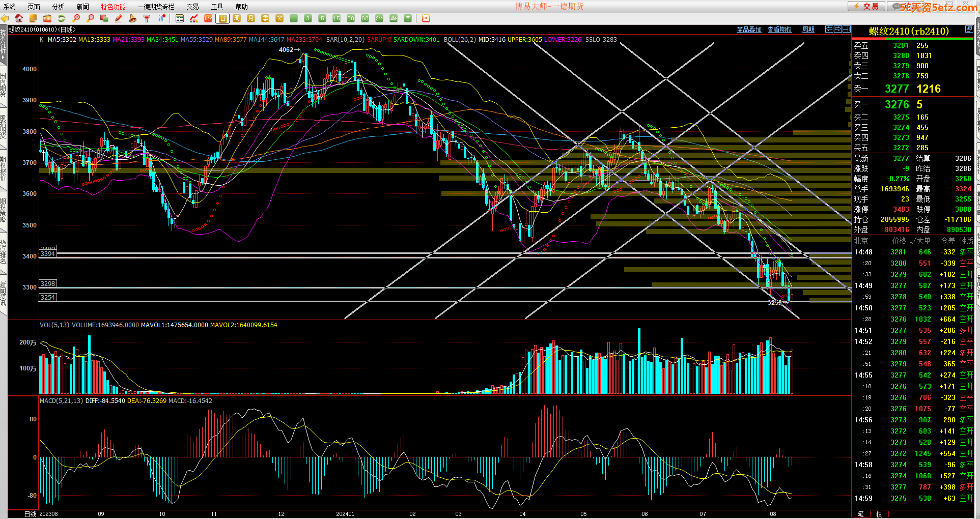Open the 分析 menu

coord(58,7)
